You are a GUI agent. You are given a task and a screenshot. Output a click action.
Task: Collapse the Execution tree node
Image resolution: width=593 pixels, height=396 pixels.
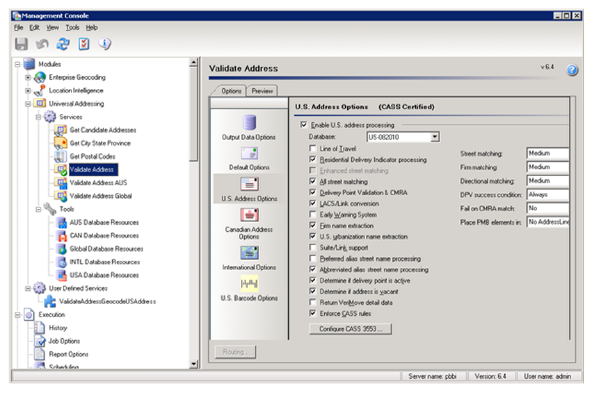(17, 315)
